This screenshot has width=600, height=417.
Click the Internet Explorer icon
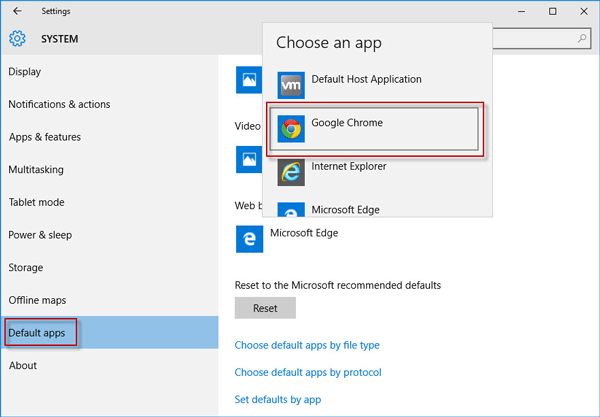click(291, 172)
